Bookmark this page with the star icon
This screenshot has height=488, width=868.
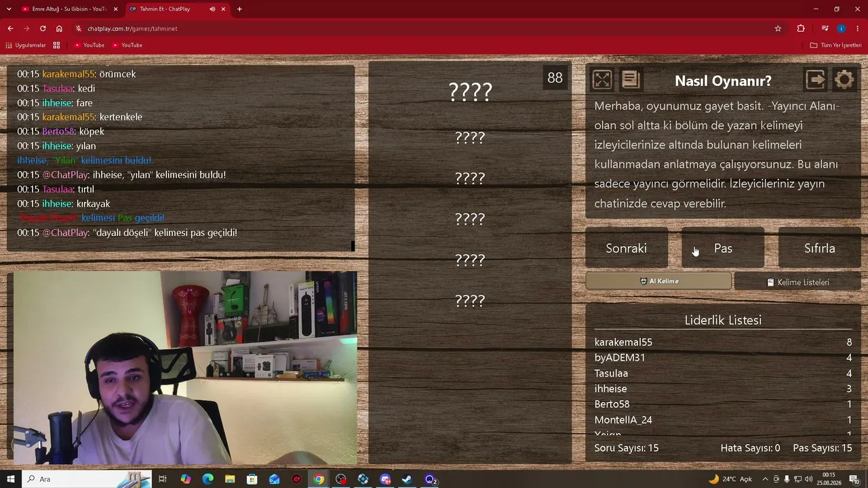(x=778, y=28)
